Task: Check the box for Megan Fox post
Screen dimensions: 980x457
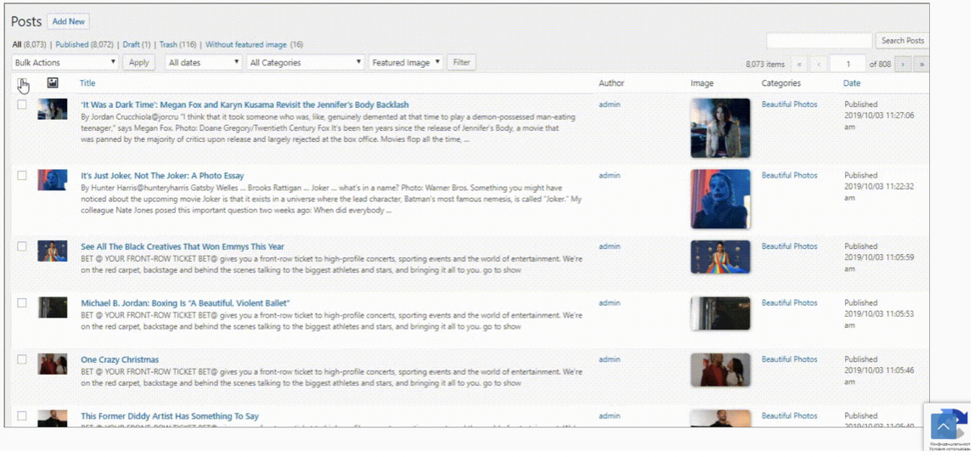Action: click(x=22, y=105)
